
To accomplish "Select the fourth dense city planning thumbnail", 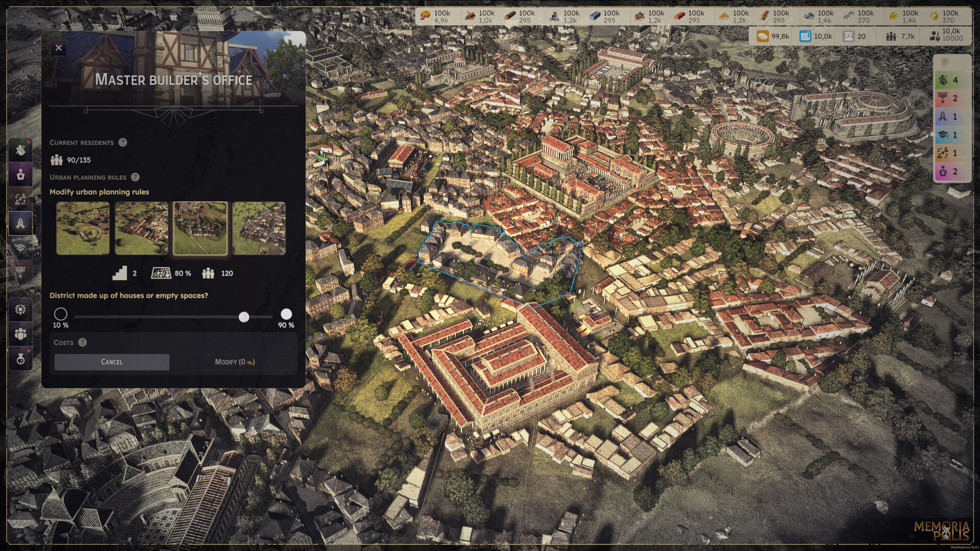I will [259, 228].
